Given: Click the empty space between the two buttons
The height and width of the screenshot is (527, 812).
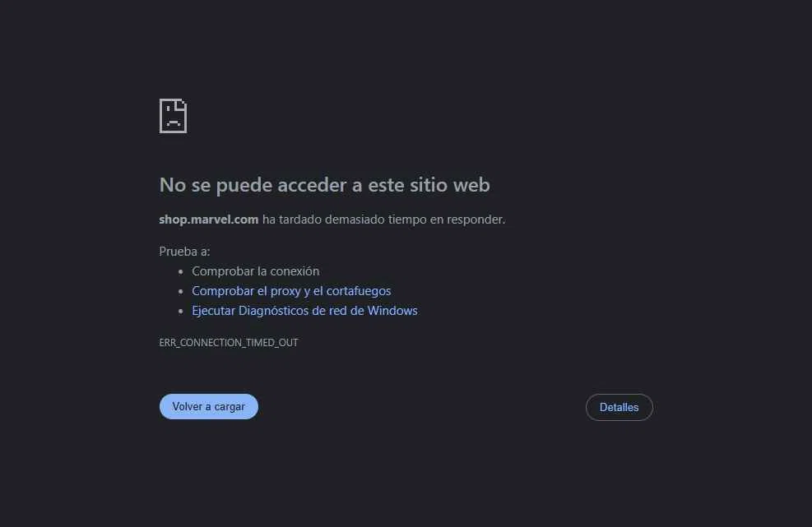Looking at the screenshot, I should (x=421, y=407).
